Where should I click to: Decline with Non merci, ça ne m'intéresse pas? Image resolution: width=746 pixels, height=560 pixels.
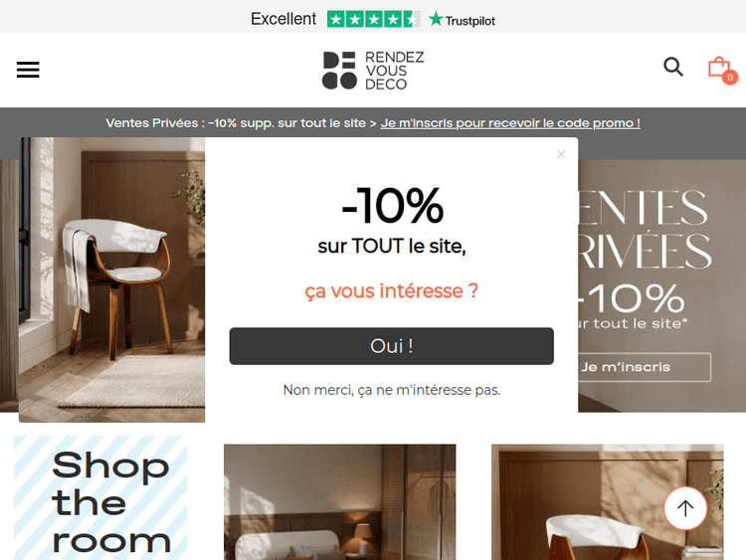pyautogui.click(x=392, y=390)
